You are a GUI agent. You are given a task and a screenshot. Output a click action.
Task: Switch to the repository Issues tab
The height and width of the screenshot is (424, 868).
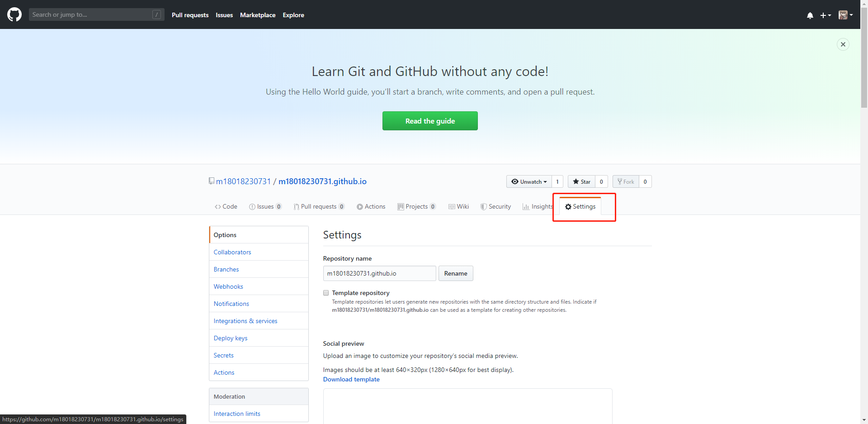[265, 206]
